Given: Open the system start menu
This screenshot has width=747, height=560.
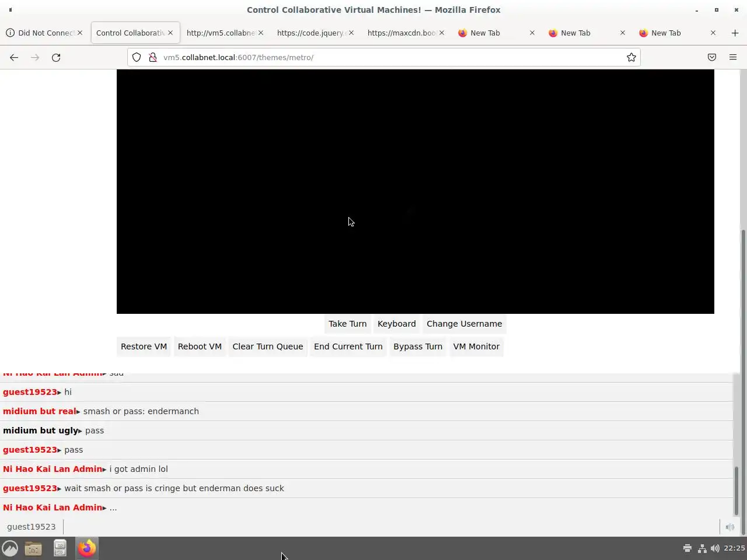Looking at the screenshot, I should click(10, 548).
